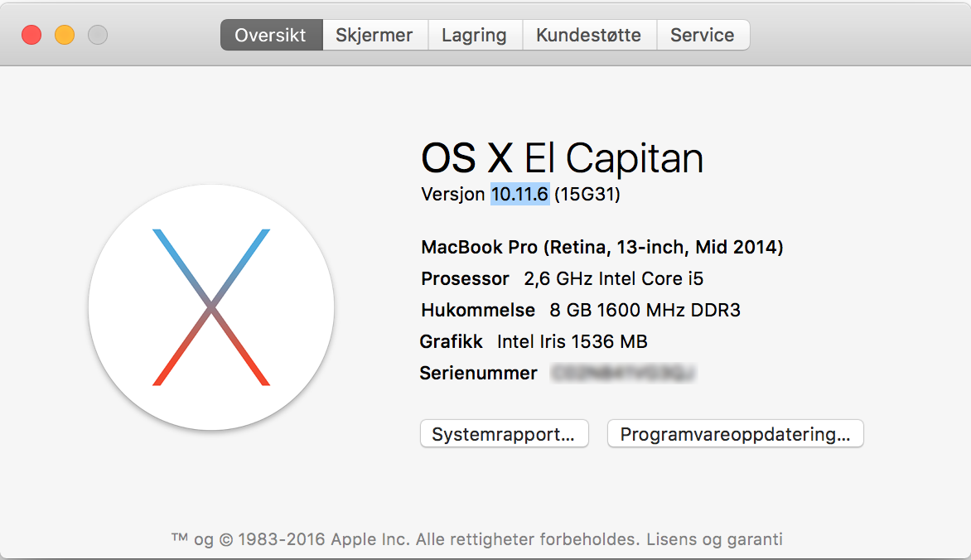The image size is (971, 560).
Task: Click the OS X El Capitan heading
Action: pos(563,158)
